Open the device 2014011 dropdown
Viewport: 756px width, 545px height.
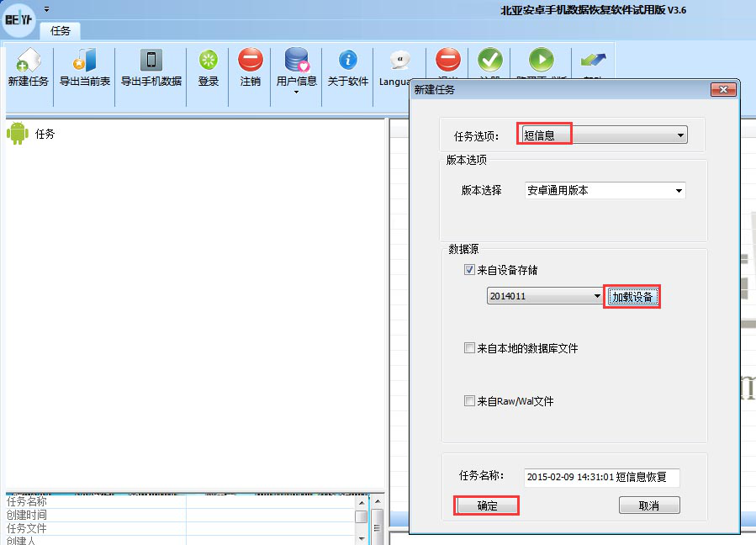pyautogui.click(x=545, y=296)
